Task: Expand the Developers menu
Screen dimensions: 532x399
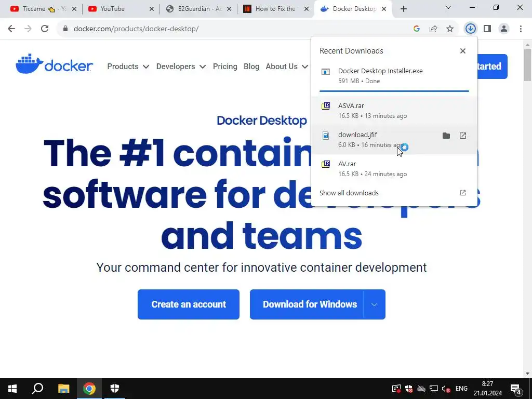Action: [x=181, y=66]
